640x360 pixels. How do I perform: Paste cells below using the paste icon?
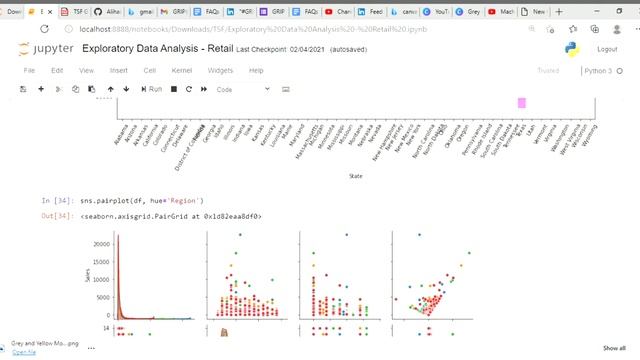(x=91, y=89)
